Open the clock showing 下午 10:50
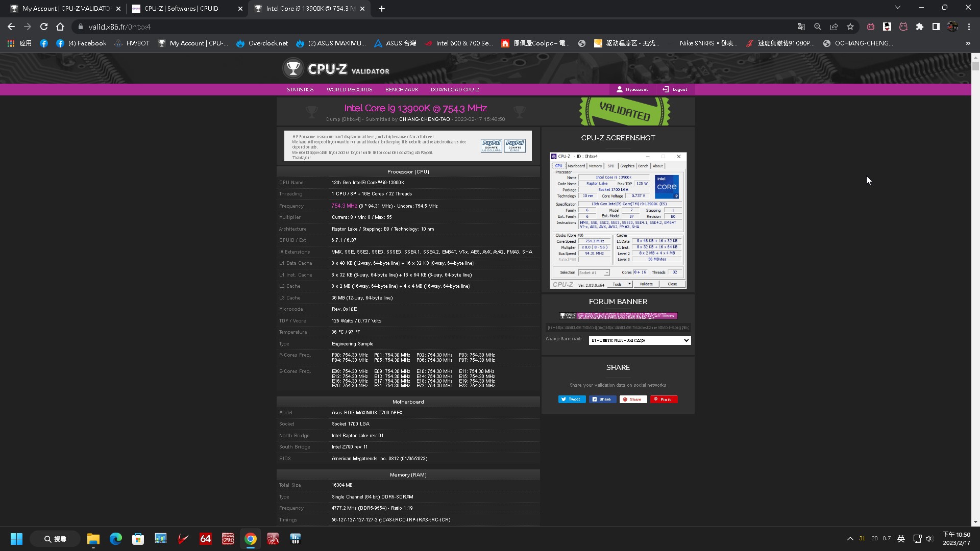Image resolution: width=980 pixels, height=551 pixels. (956, 539)
